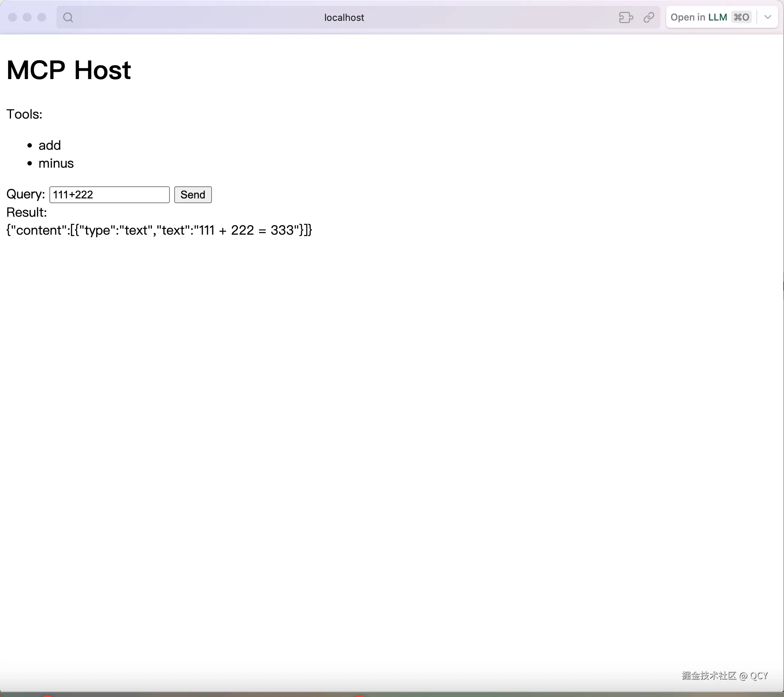Click the Result: label
This screenshot has height=697, width=784.
pyautogui.click(x=26, y=212)
